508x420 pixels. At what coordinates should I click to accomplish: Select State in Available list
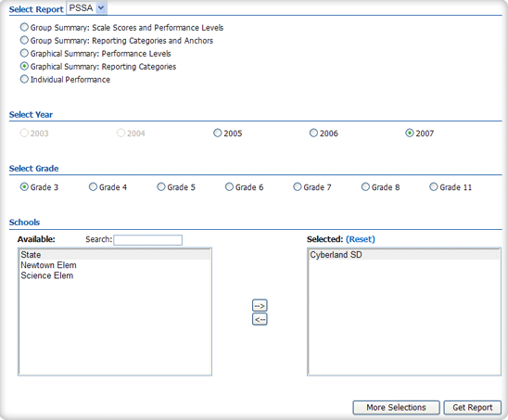pyautogui.click(x=115, y=255)
